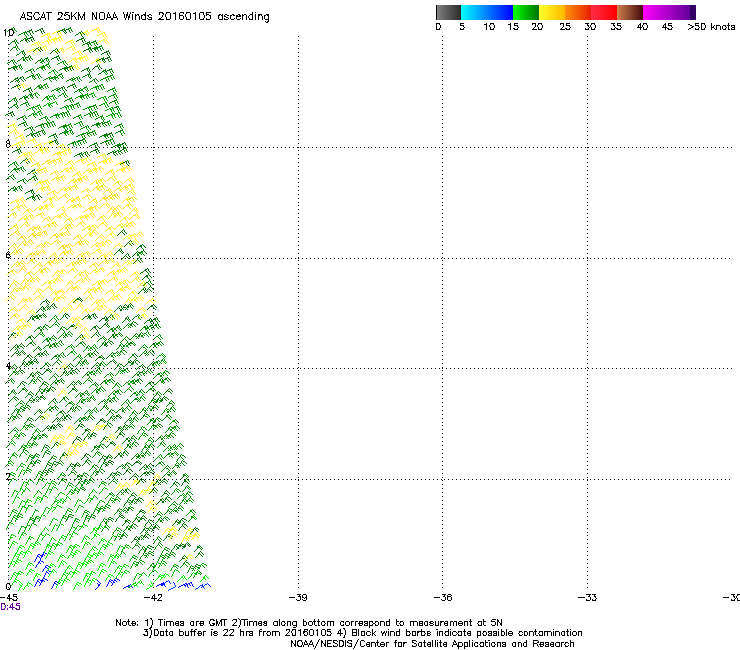
Task: Click the '30' color scale label
Action: click(590, 27)
